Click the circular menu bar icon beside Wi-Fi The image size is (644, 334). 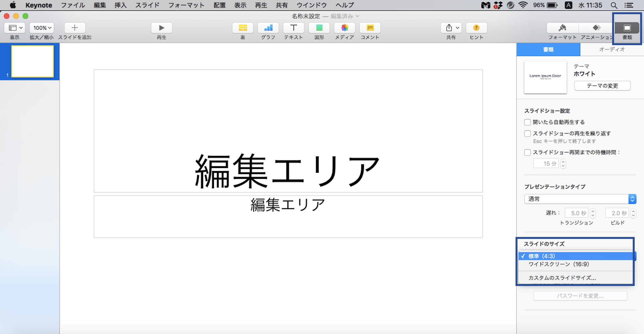[x=510, y=5]
